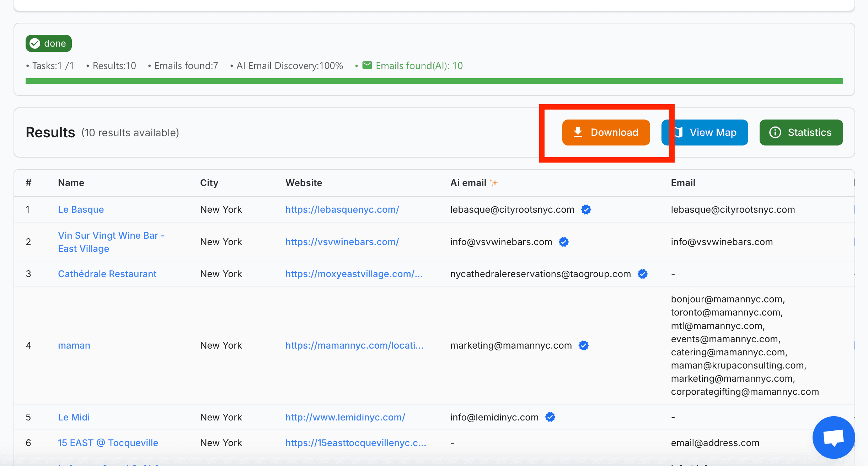This screenshot has width=868, height=466.
Task: Click the City column header
Action: pyautogui.click(x=209, y=183)
